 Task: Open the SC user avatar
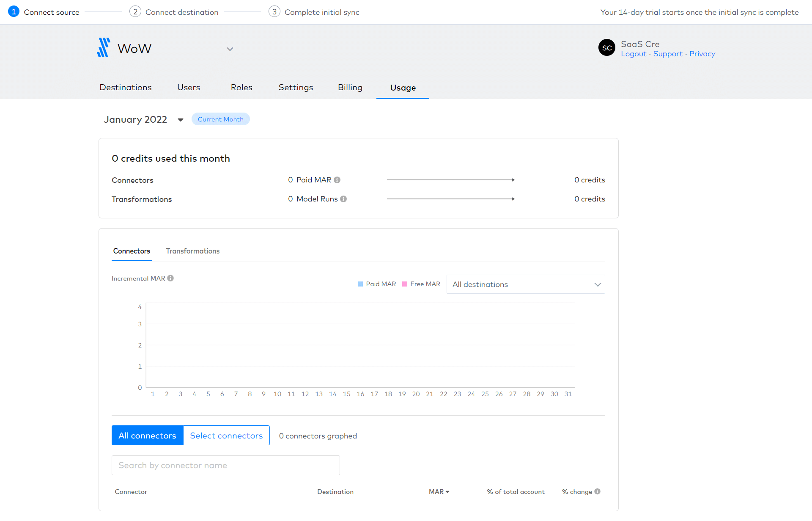point(607,47)
